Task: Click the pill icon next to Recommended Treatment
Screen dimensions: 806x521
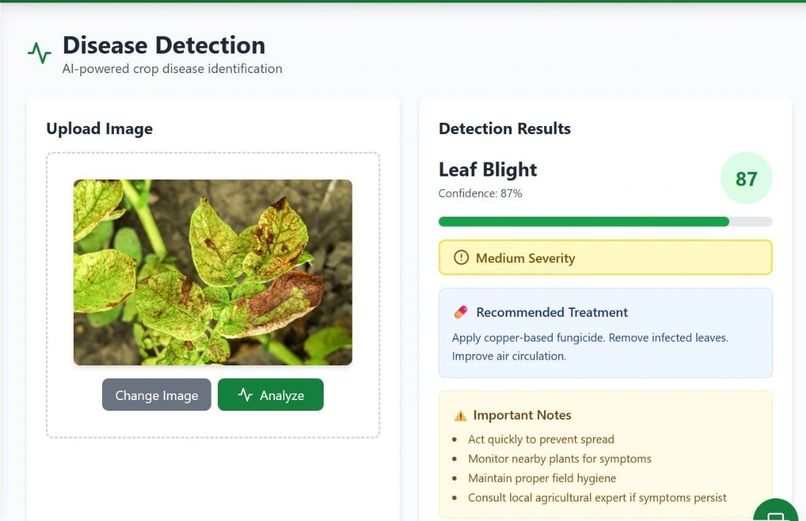Action: [461, 312]
